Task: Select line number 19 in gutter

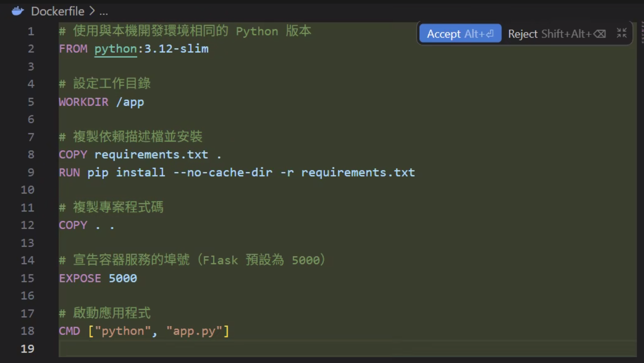Action: [27, 349]
